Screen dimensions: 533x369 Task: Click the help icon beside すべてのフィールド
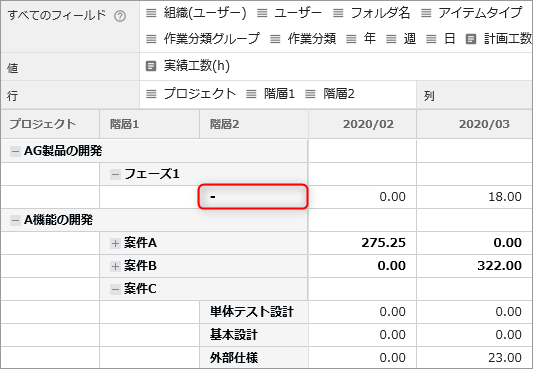pos(120,16)
